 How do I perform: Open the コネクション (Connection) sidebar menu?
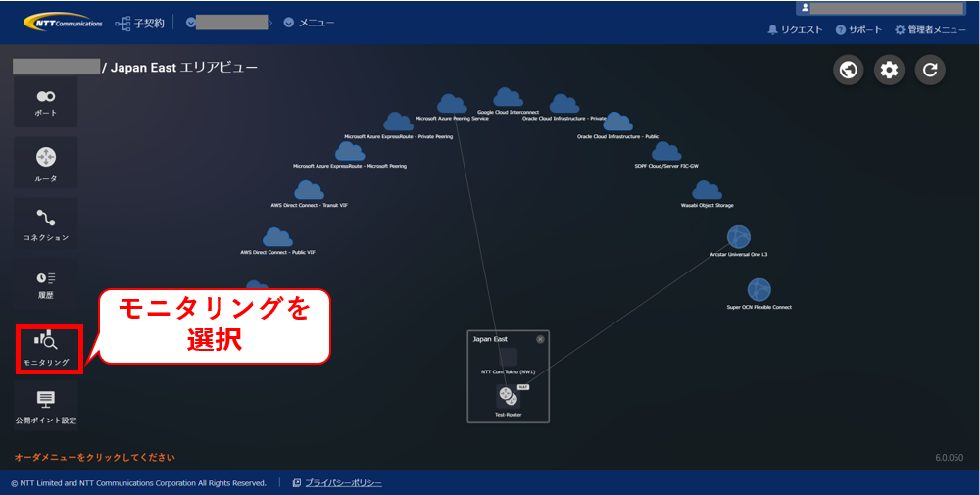point(46,223)
